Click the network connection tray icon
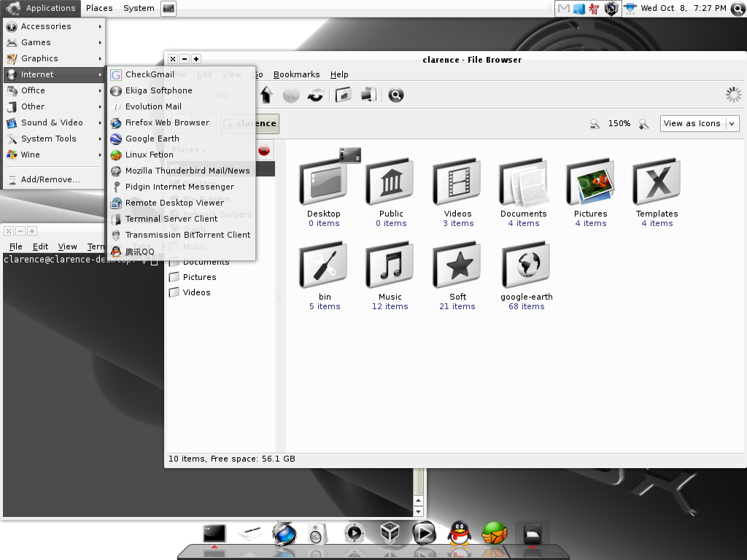Screen dimensions: 747x560 (630, 8)
